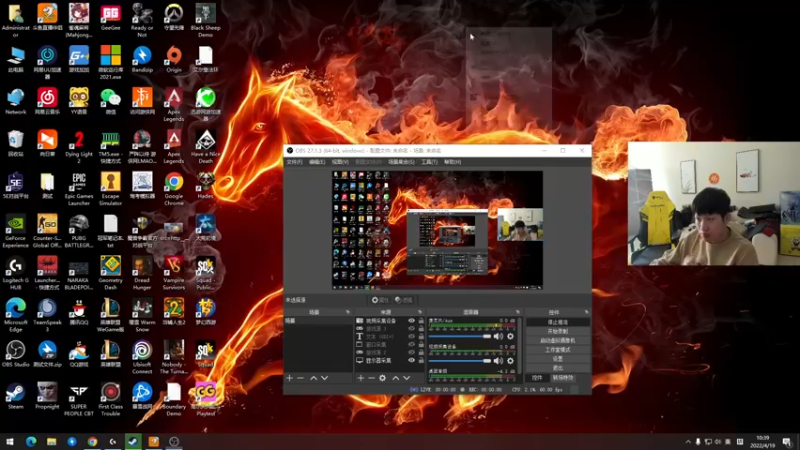The width and height of the screenshot is (800, 450).
Task: Open Logitech G HUB desktop icon
Action: (15, 273)
